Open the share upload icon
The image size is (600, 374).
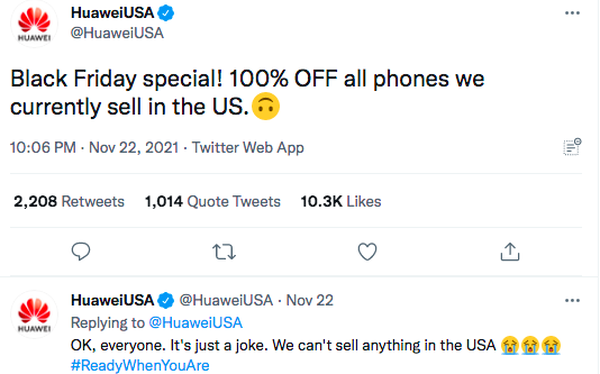click(510, 252)
